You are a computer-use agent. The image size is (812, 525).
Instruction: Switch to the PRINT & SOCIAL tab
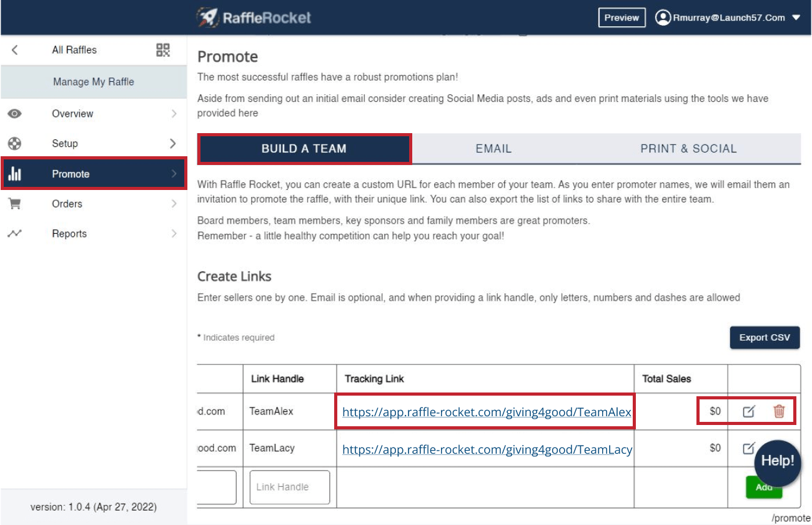[x=688, y=149]
